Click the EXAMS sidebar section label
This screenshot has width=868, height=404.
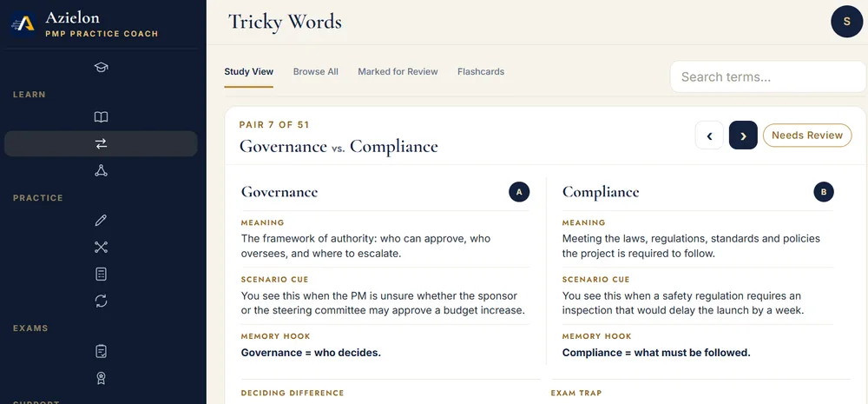click(30, 328)
